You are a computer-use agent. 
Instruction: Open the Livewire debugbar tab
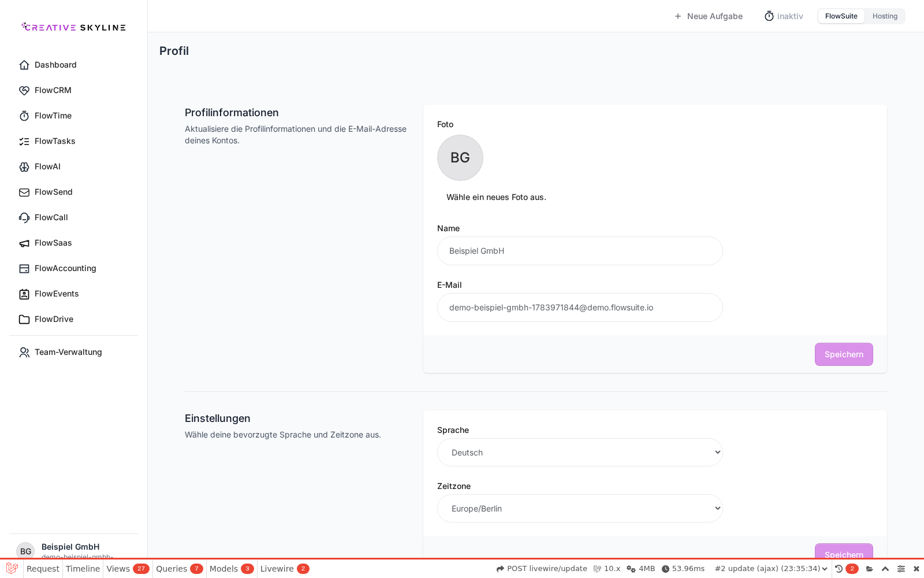(x=285, y=569)
